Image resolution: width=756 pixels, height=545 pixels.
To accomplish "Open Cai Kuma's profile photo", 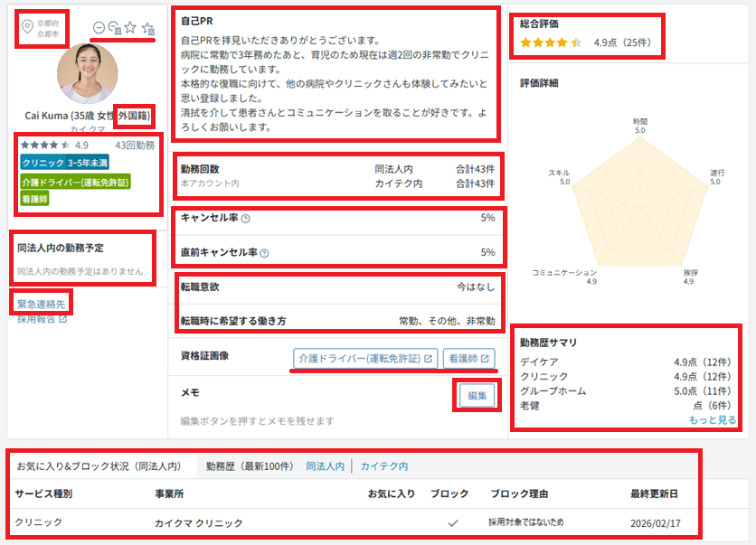I will click(88, 73).
